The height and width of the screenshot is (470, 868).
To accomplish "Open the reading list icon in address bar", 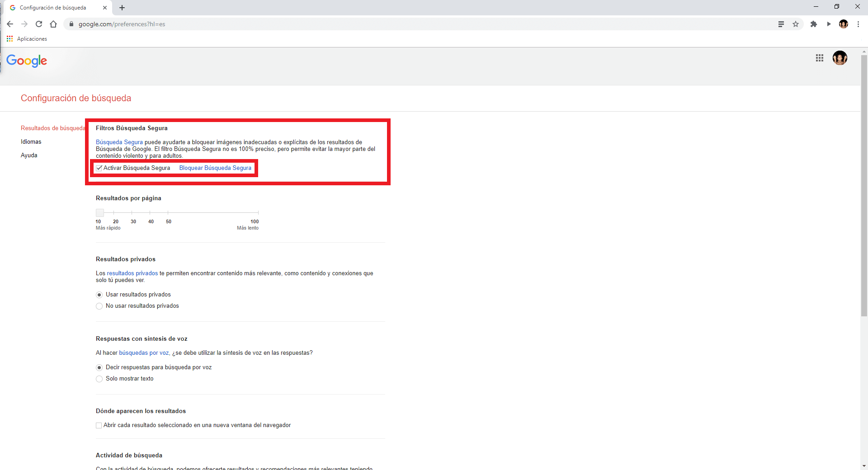I will (781, 24).
